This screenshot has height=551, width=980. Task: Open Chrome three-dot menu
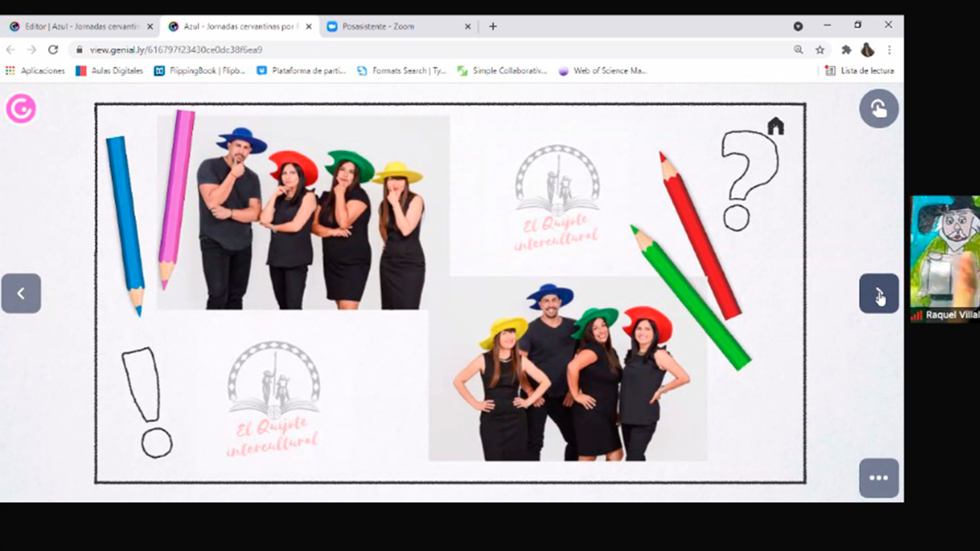coord(889,49)
